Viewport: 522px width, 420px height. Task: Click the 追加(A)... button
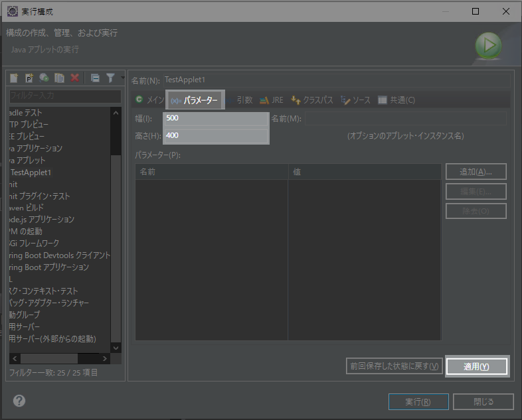tap(476, 172)
